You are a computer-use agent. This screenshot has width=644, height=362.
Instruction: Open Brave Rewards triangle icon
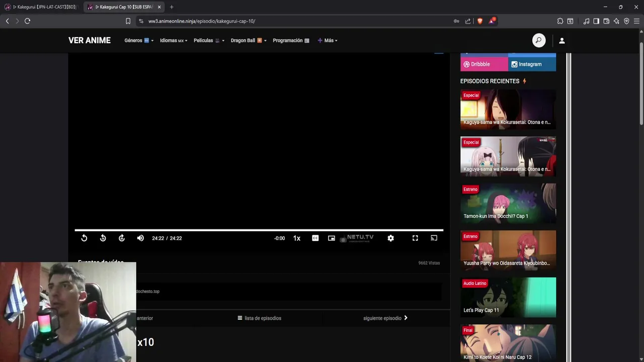point(492,21)
